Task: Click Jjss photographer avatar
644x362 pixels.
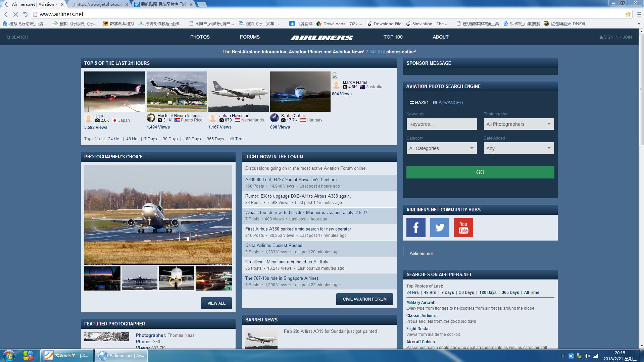Action: 89,118
